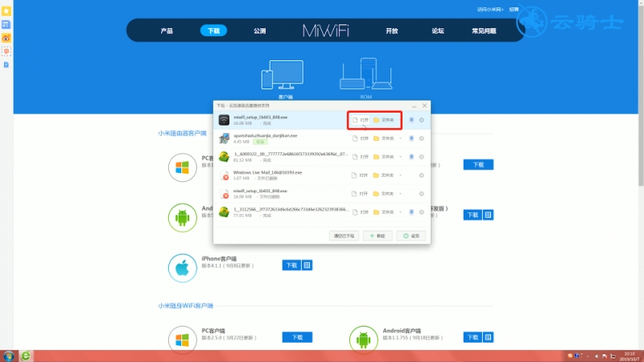Click the Windows logo for WiFi PC客户端
Viewport: 644px width, 362px height.
pyautogui.click(x=183, y=339)
